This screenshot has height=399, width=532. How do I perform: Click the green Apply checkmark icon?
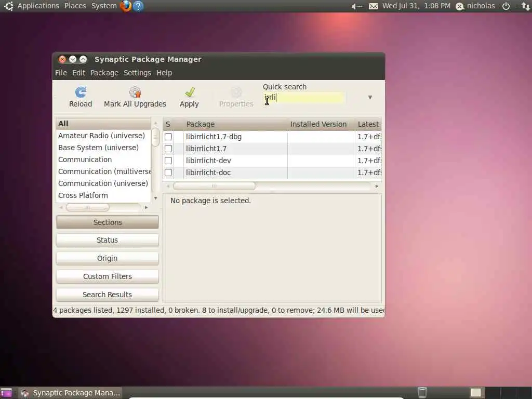pyautogui.click(x=190, y=92)
